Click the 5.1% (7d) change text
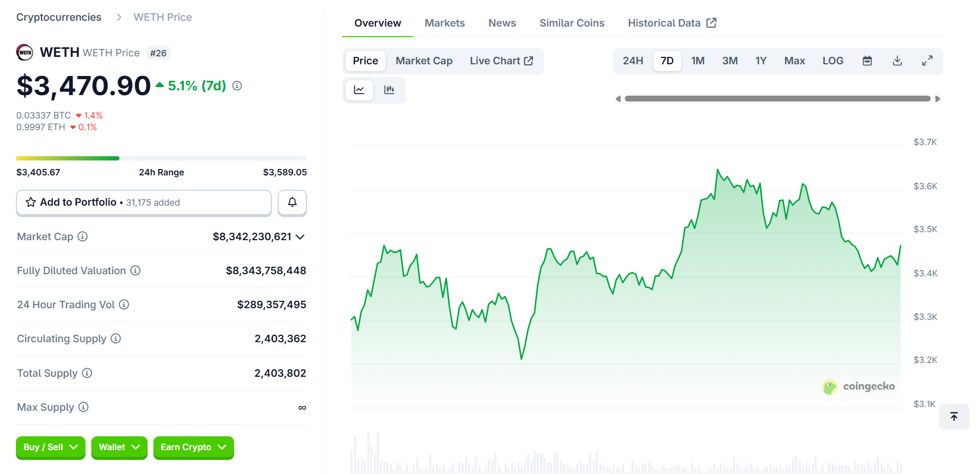Image resolution: width=980 pixels, height=474 pixels. click(197, 86)
